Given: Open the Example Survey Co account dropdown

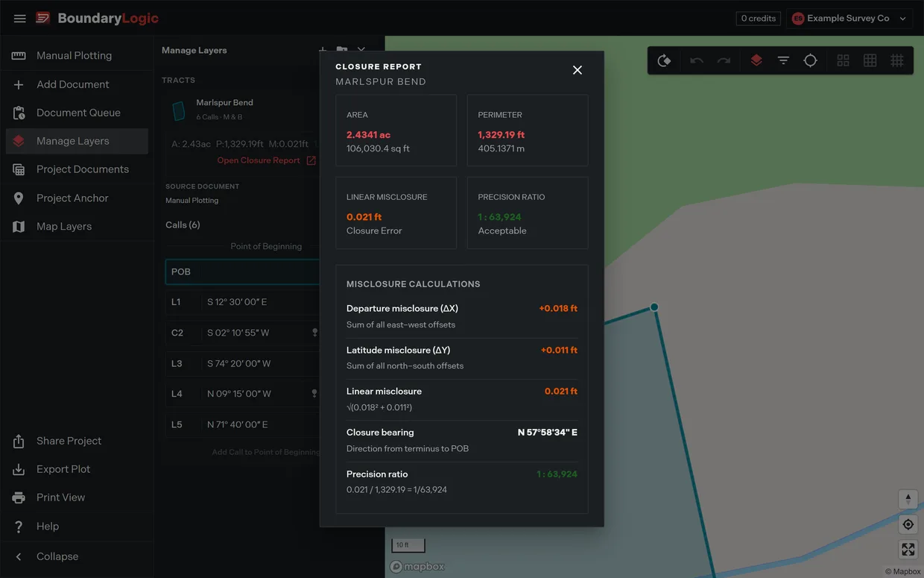Looking at the screenshot, I should [849, 18].
